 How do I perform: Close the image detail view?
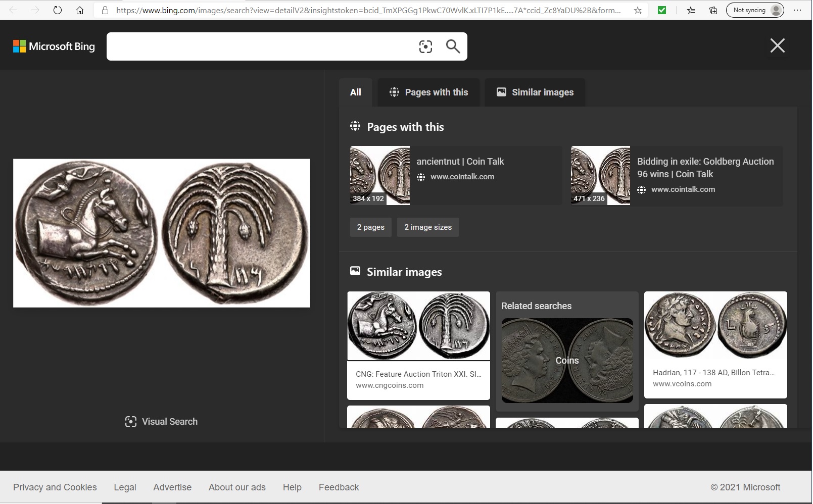777,46
